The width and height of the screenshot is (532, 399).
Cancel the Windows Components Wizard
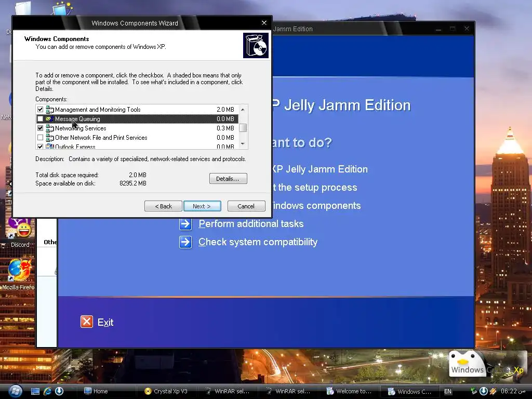(x=246, y=206)
